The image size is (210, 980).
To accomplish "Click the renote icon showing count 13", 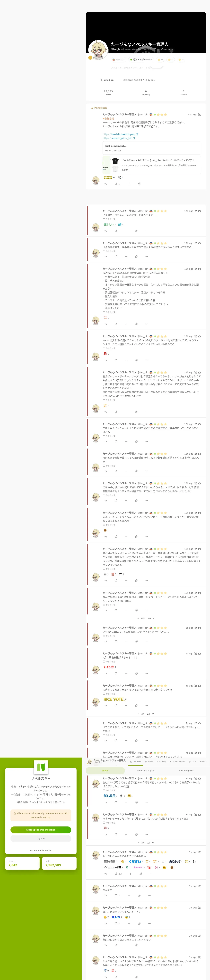I will [118, 874].
